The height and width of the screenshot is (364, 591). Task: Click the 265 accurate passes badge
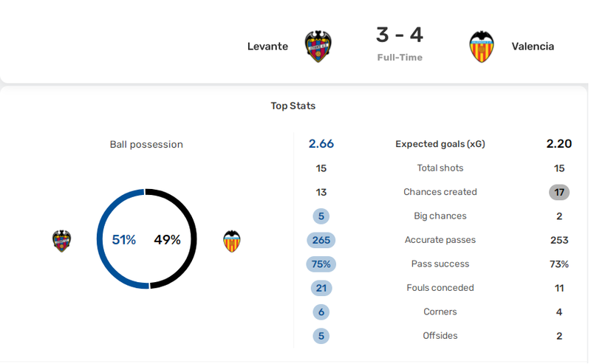coord(321,240)
